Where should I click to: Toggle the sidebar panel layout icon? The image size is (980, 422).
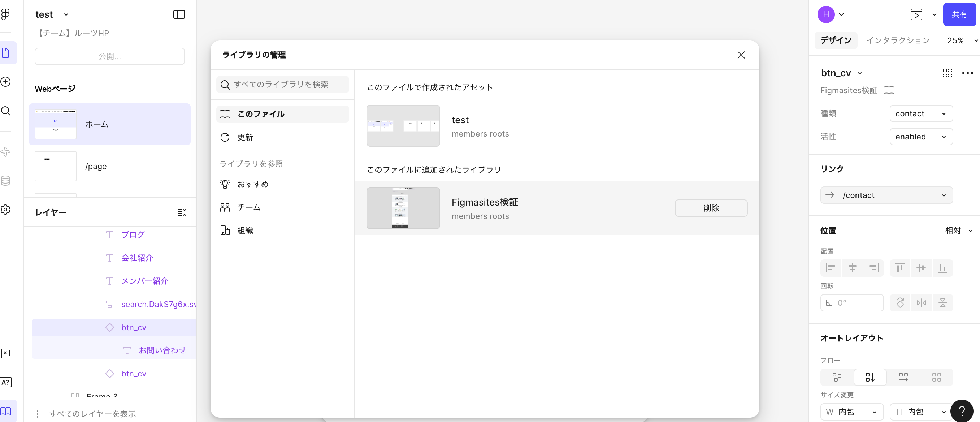179,14
